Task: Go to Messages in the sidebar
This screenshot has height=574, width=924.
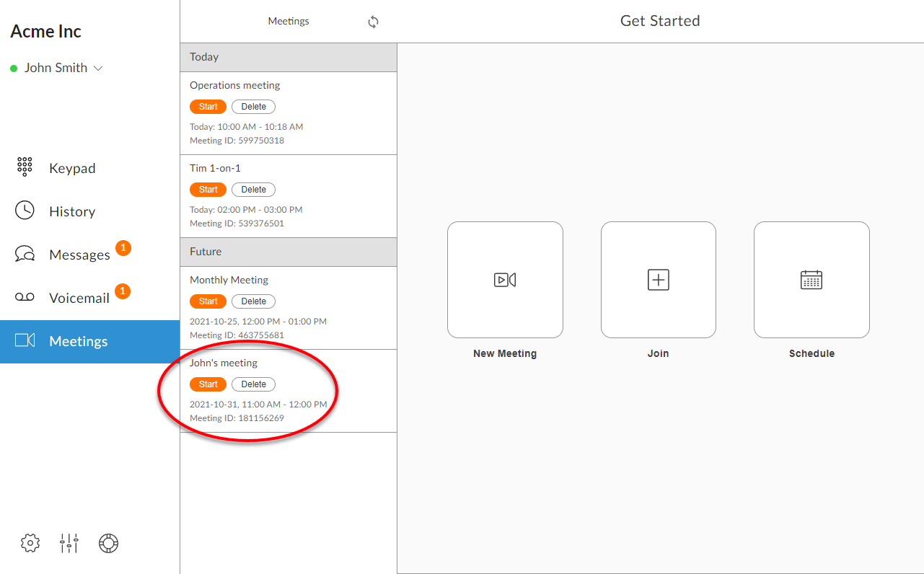Action: (x=79, y=255)
